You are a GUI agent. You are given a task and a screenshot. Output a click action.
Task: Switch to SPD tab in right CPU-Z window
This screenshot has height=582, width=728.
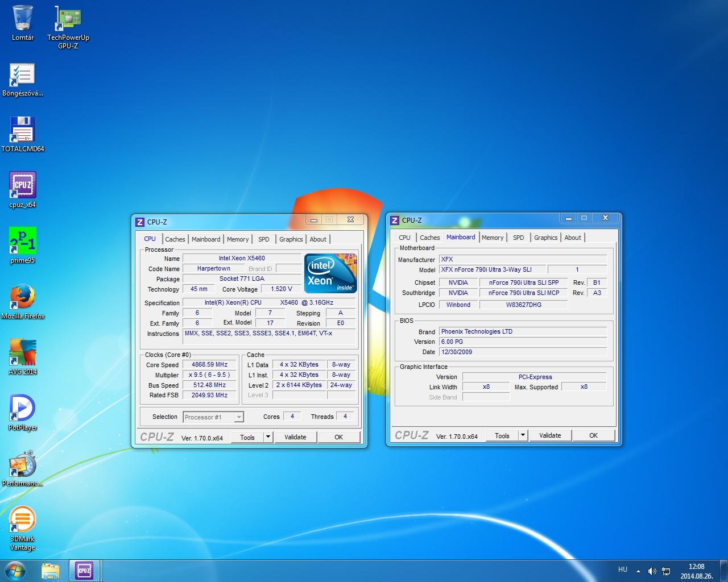519,238
